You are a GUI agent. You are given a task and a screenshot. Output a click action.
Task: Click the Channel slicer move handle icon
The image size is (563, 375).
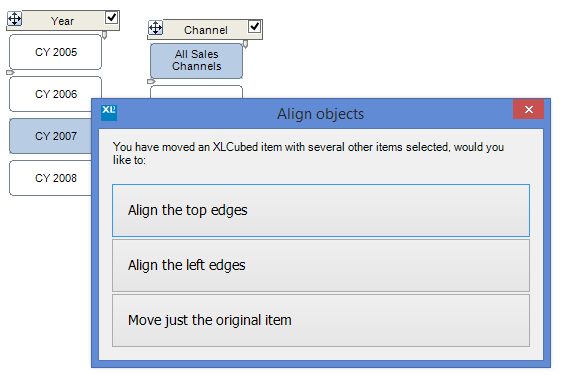tap(155, 28)
